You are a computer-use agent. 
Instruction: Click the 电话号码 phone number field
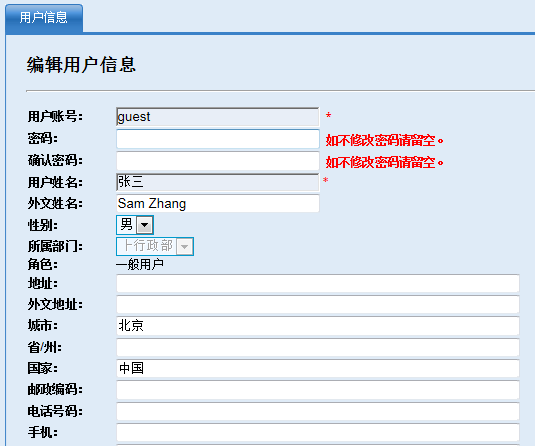click(318, 412)
